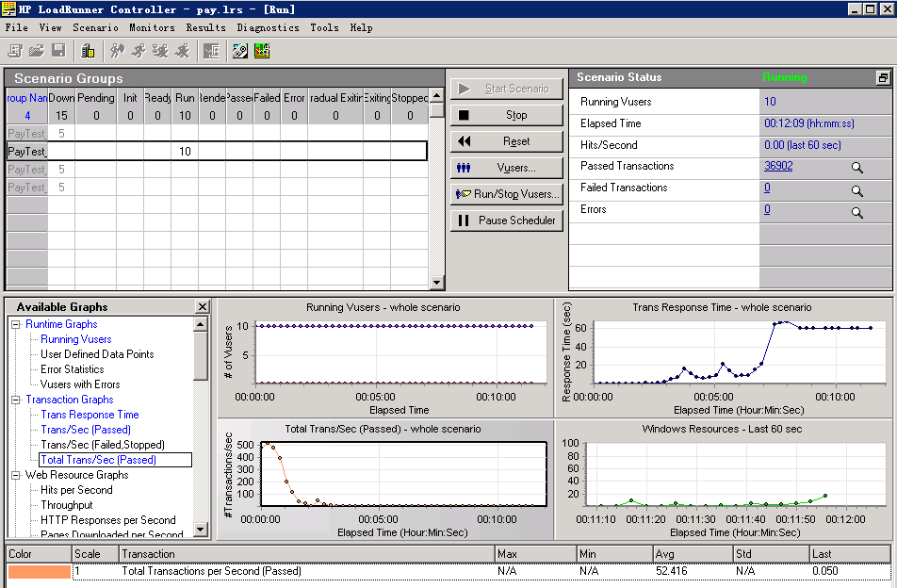
Task: Select Trans/Sec (Passed) tree item
Action: (86, 430)
